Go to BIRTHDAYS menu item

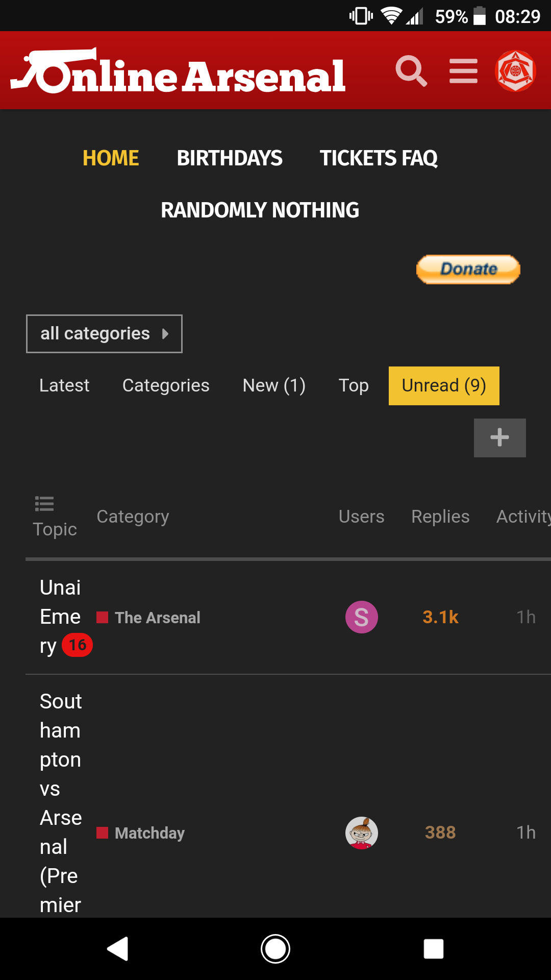click(230, 158)
